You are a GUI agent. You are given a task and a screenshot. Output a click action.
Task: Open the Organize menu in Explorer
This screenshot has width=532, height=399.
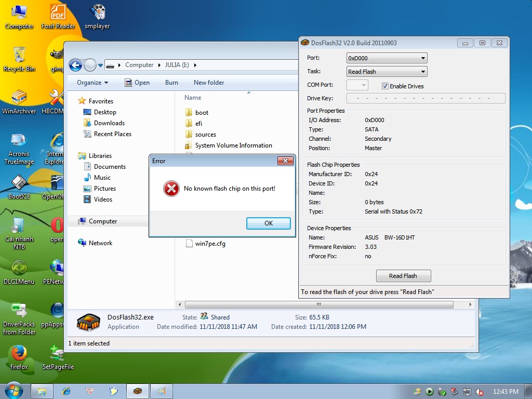[x=92, y=83]
